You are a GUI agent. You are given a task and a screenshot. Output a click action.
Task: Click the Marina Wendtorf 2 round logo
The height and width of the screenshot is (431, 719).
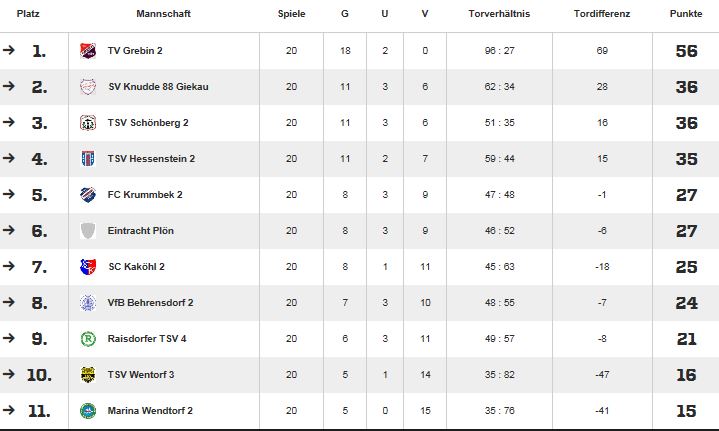point(88,411)
